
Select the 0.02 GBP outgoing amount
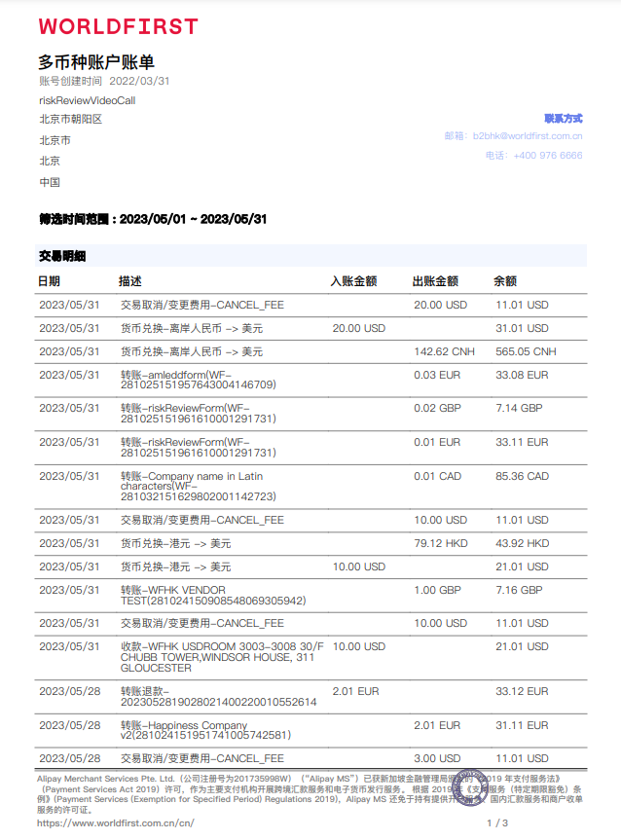(x=437, y=408)
